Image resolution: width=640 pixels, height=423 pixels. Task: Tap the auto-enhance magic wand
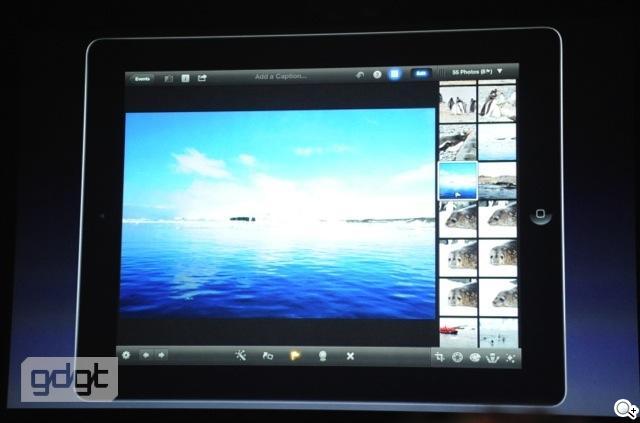coord(240,355)
